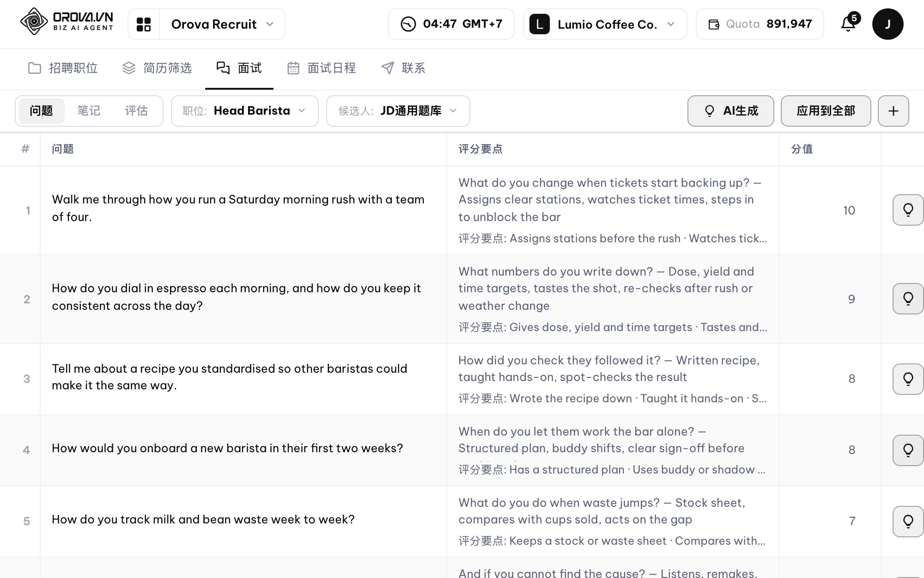Switch to the 简历筛选 tab
Viewport: 924px width, 578px height.
click(x=157, y=68)
